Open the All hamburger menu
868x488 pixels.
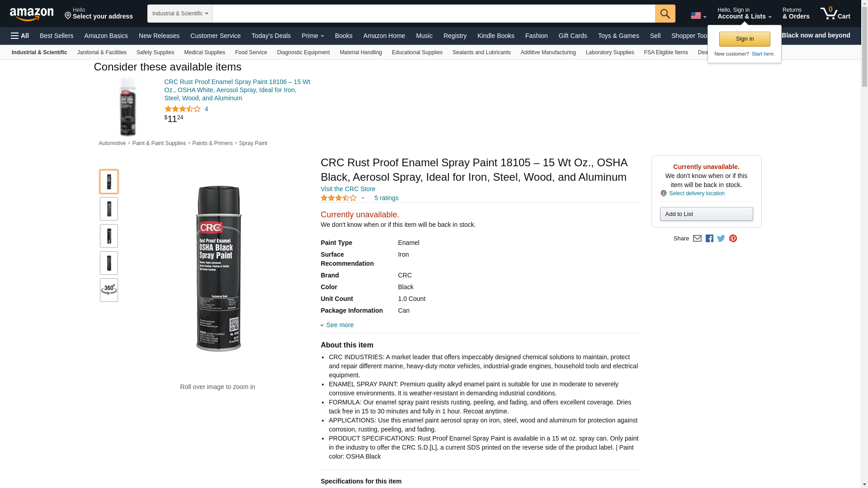click(20, 36)
